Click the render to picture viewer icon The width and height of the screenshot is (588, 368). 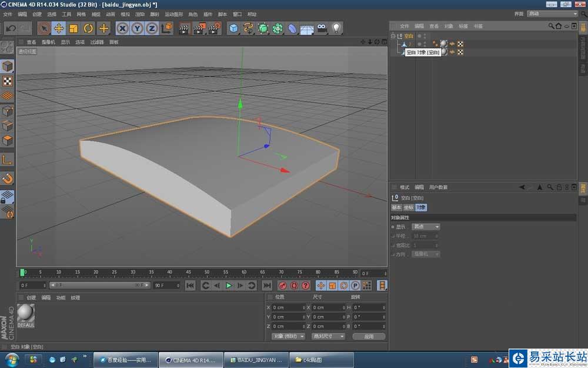click(199, 28)
